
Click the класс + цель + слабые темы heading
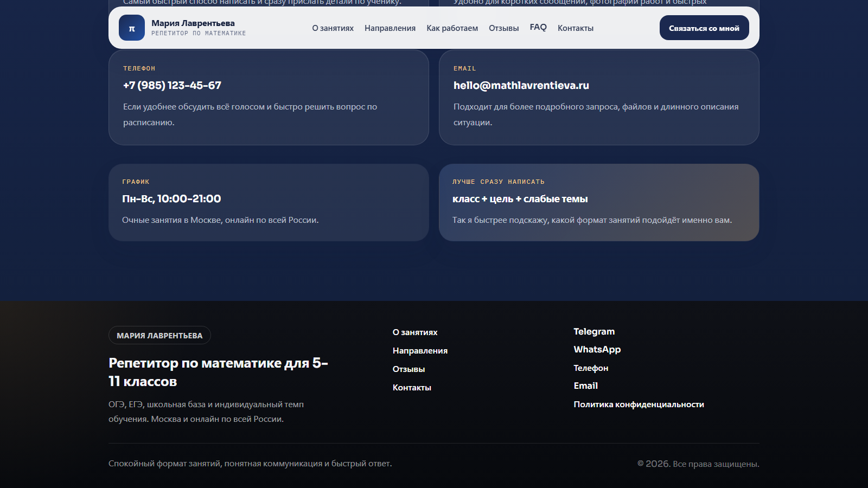[520, 199]
